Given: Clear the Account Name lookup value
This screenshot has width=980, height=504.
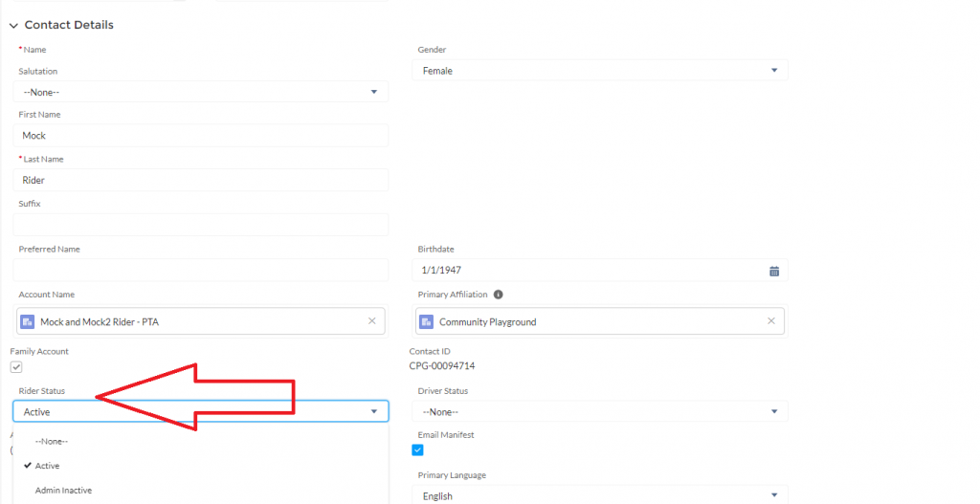Looking at the screenshot, I should click(371, 321).
